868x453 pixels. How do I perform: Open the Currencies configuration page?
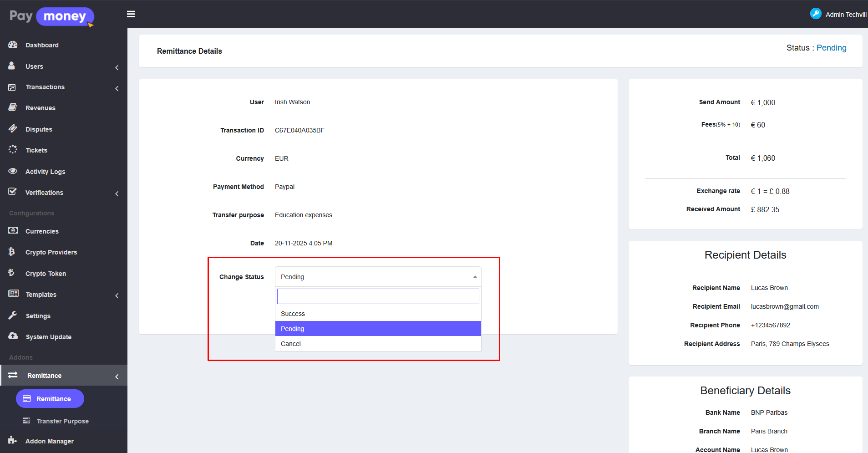42,231
